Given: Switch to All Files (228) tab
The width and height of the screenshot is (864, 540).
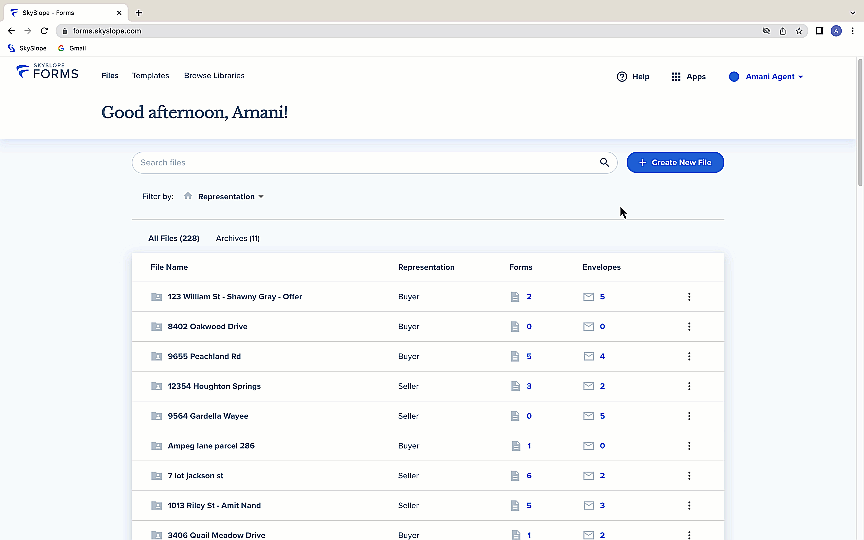Looking at the screenshot, I should tap(174, 239).
